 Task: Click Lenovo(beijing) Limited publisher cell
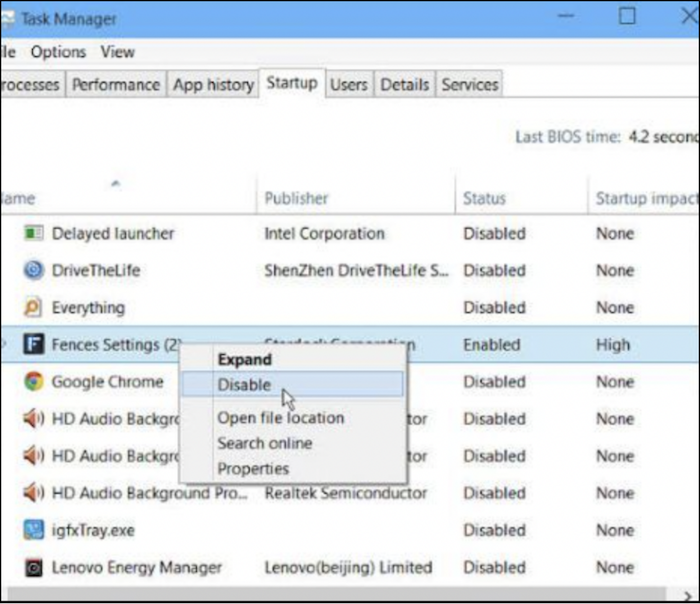[348, 567]
